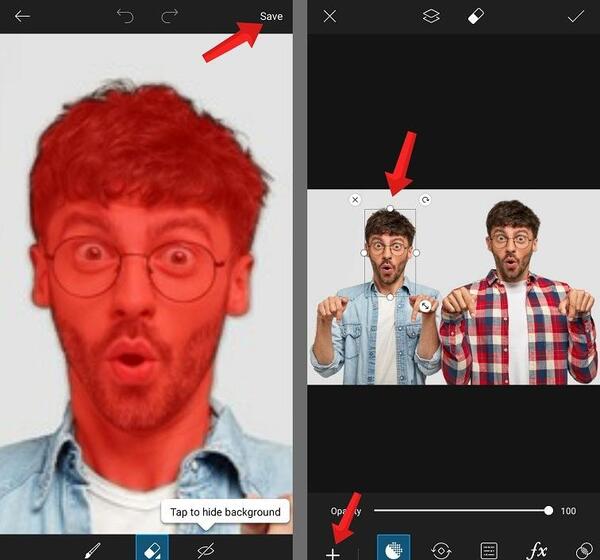This screenshot has width=600, height=560.
Task: Tap Save in the cutout editor
Action: 271,16
